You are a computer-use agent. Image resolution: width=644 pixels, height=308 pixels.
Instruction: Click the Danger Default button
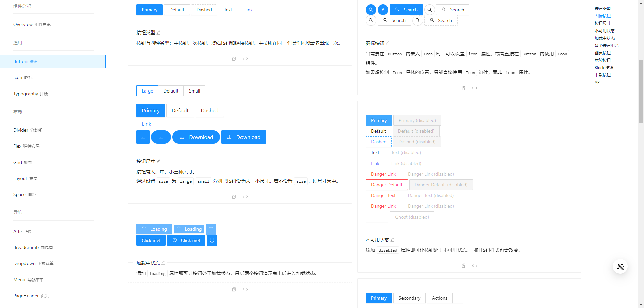tap(386, 185)
